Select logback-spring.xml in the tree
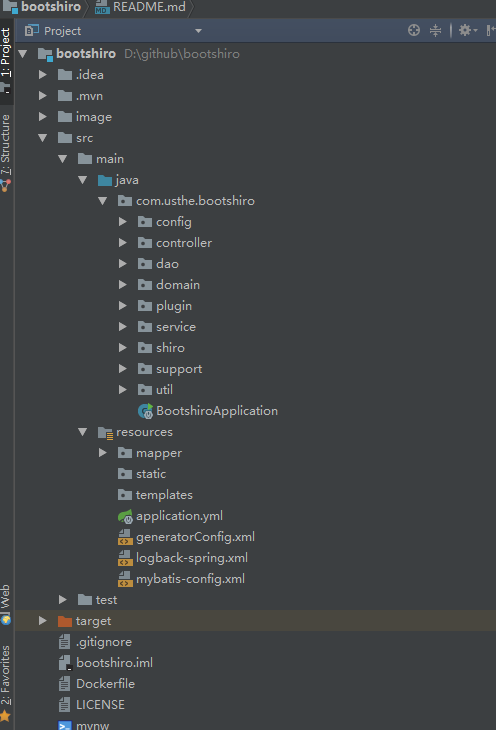The image size is (496, 730). 191,558
